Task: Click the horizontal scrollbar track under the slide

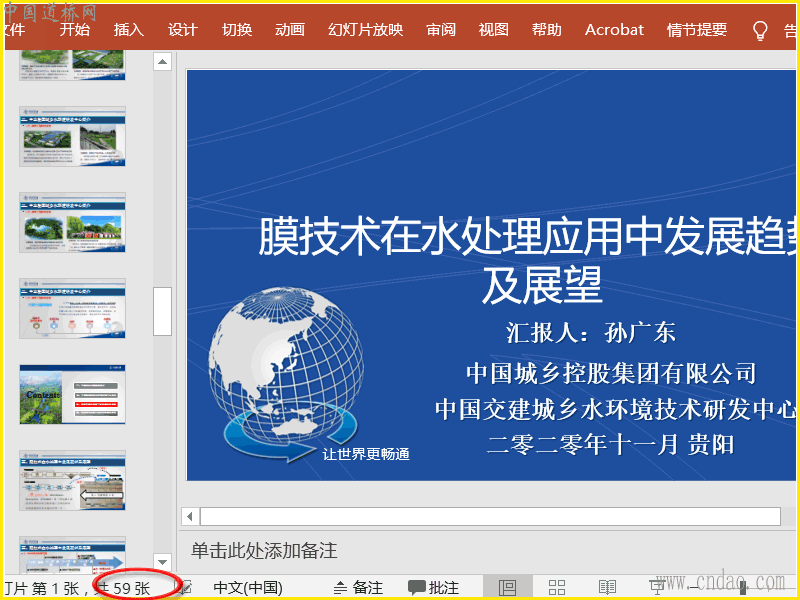Action: 490,516
